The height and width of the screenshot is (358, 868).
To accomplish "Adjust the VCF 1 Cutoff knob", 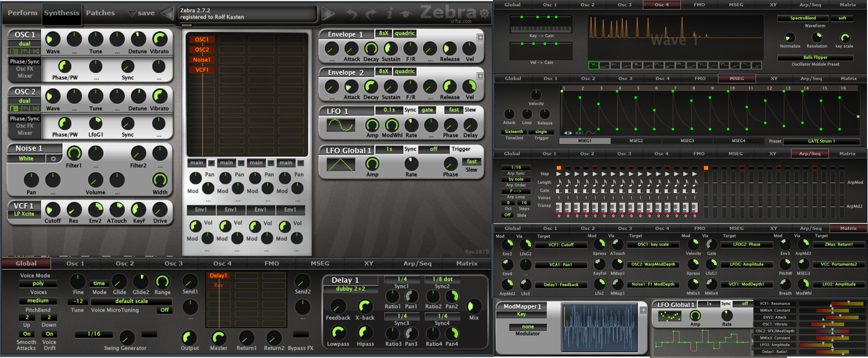I will click(52, 209).
